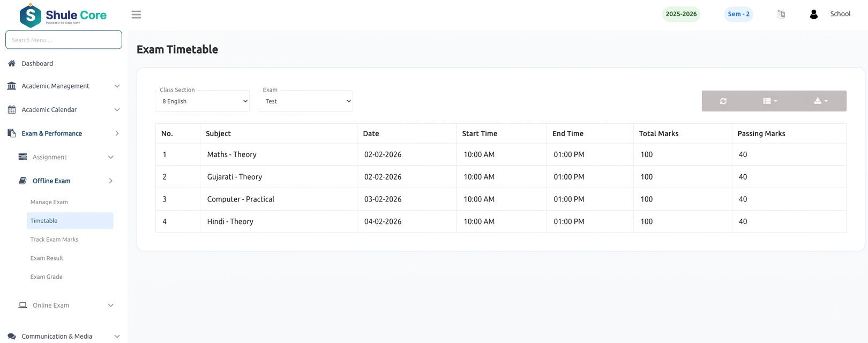Click the Shule Core logo
Image resolution: width=868 pixels, height=343 pixels.
(x=63, y=15)
